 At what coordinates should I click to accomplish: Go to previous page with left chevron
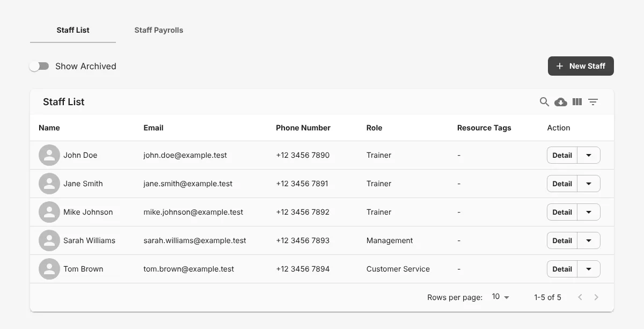pos(580,297)
